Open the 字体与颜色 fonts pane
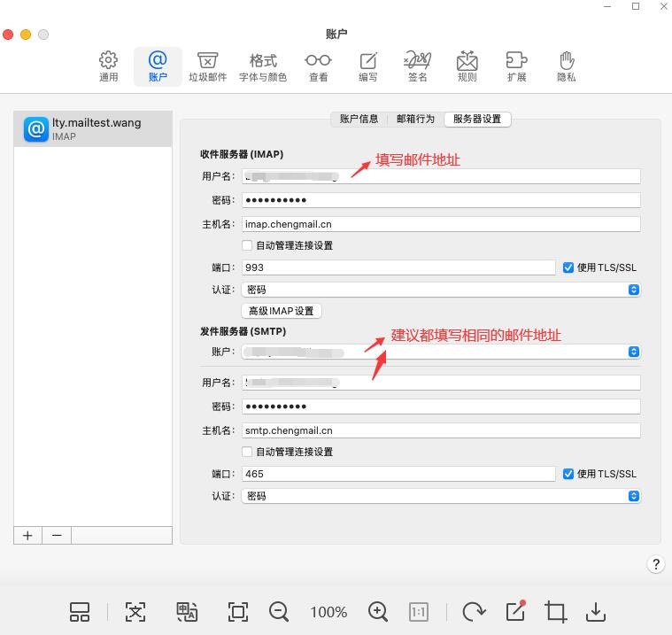The height and width of the screenshot is (635, 672). click(263, 67)
